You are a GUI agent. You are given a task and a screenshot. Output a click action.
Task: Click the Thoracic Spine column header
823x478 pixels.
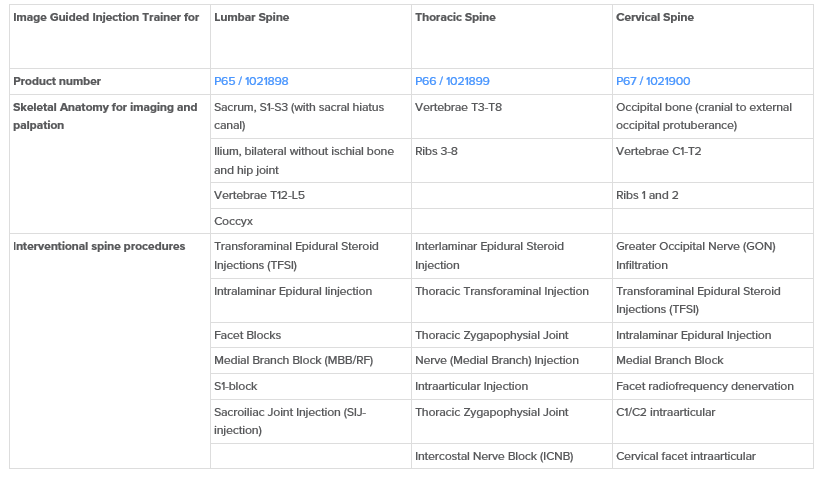tap(455, 17)
